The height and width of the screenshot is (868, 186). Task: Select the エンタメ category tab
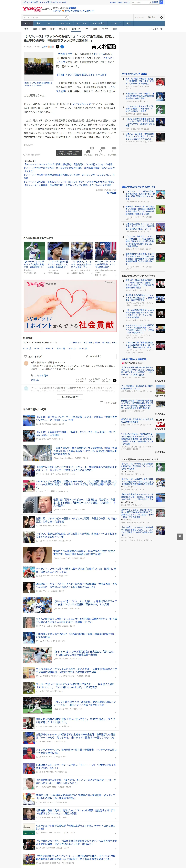(x=63, y=29)
